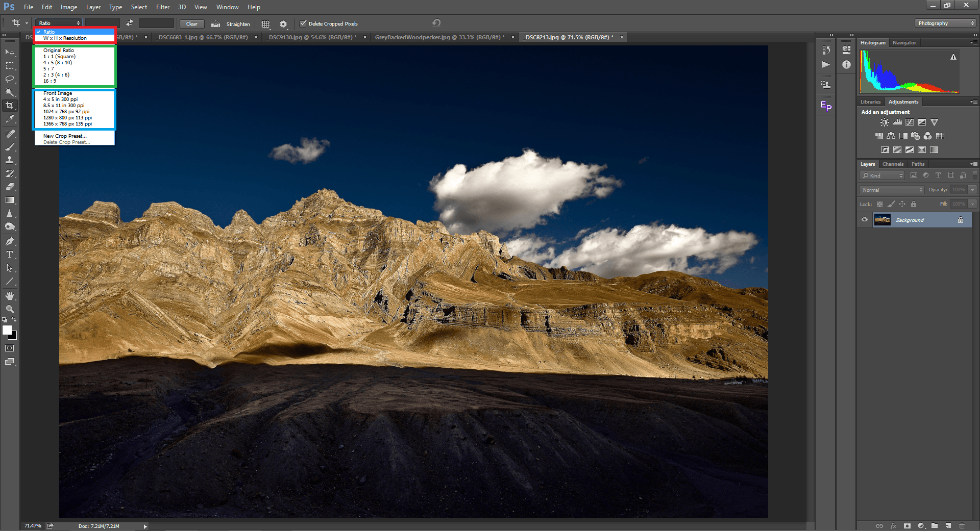Select the Eyedropper tool

click(10, 119)
